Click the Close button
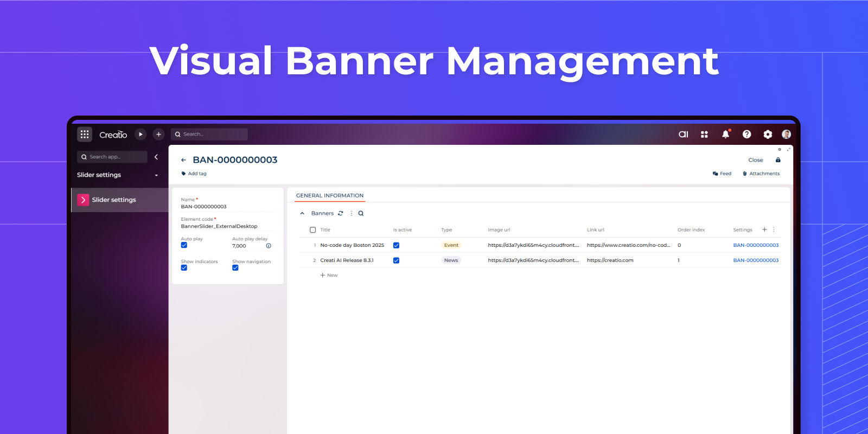This screenshot has width=868, height=434. pos(755,160)
